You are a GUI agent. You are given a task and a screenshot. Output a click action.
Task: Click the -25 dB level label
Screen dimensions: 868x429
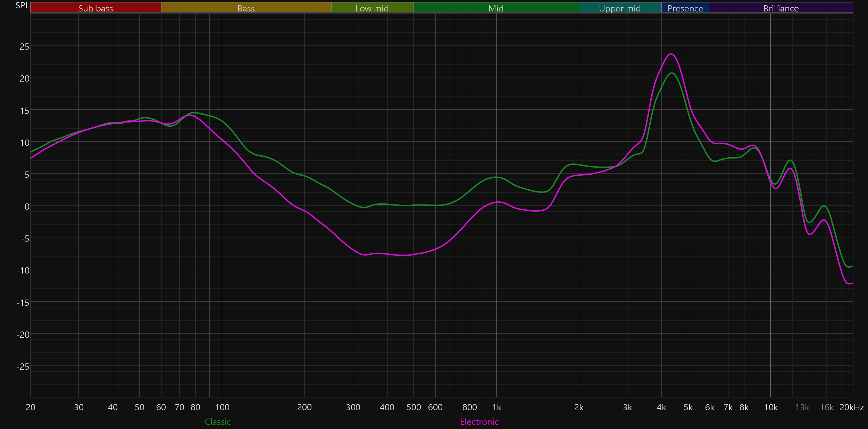point(23,367)
